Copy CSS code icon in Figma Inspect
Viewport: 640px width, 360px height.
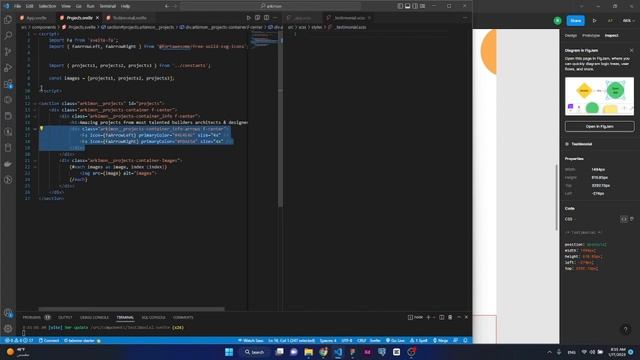[632, 219]
